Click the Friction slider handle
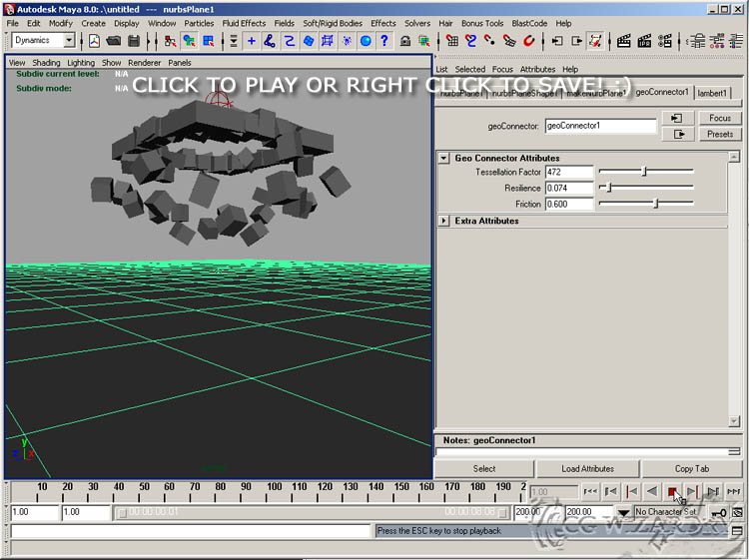749x560 pixels. [655, 204]
